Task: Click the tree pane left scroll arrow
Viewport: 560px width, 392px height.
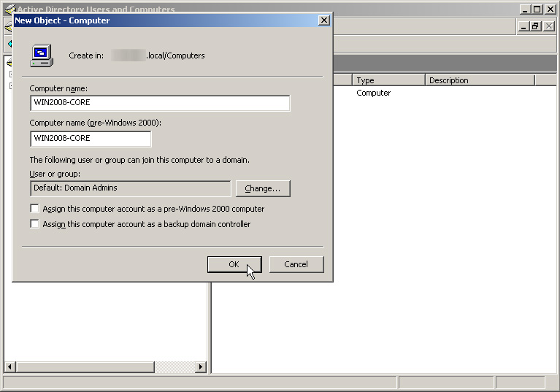Action: [9, 366]
